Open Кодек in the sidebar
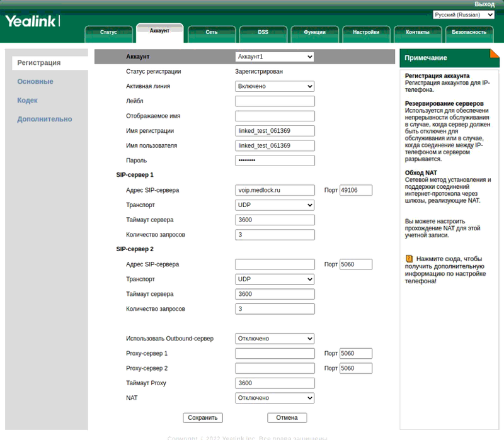Image resolution: width=504 pixels, height=440 pixels. click(27, 100)
